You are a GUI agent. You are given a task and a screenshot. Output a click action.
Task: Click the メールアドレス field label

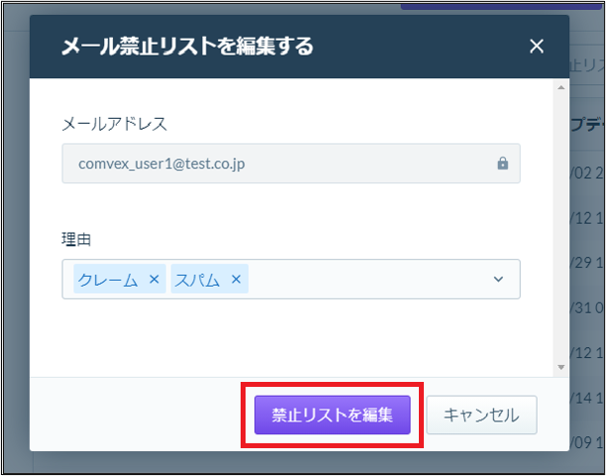(x=114, y=124)
